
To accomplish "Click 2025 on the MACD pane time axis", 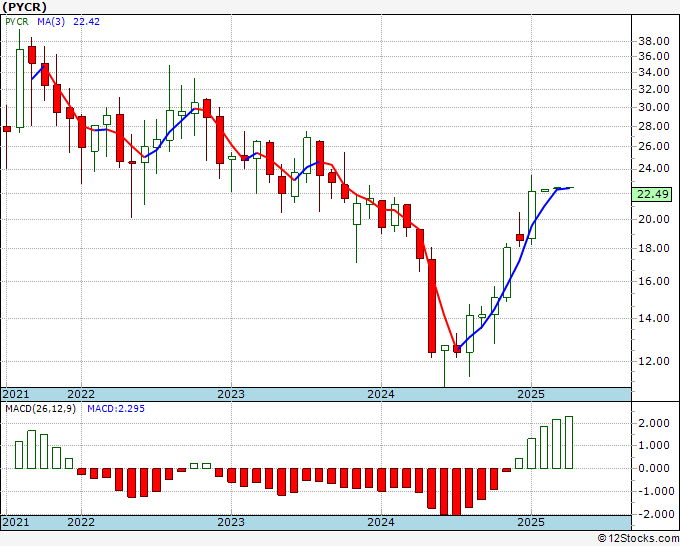I will [531, 522].
